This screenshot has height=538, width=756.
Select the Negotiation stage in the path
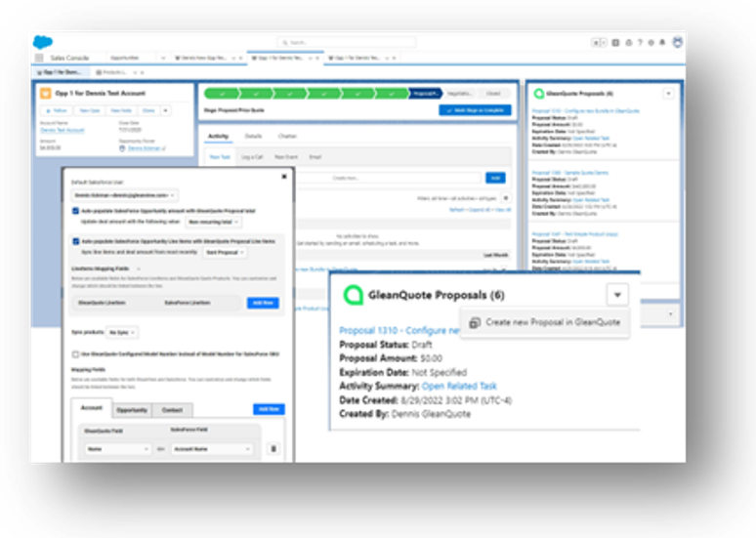pyautogui.click(x=459, y=94)
